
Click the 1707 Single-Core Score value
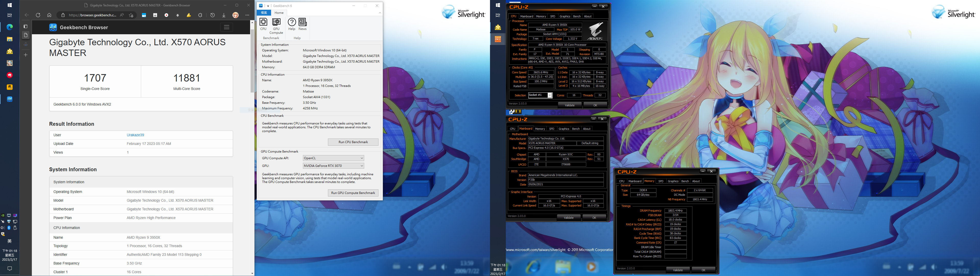(x=95, y=78)
